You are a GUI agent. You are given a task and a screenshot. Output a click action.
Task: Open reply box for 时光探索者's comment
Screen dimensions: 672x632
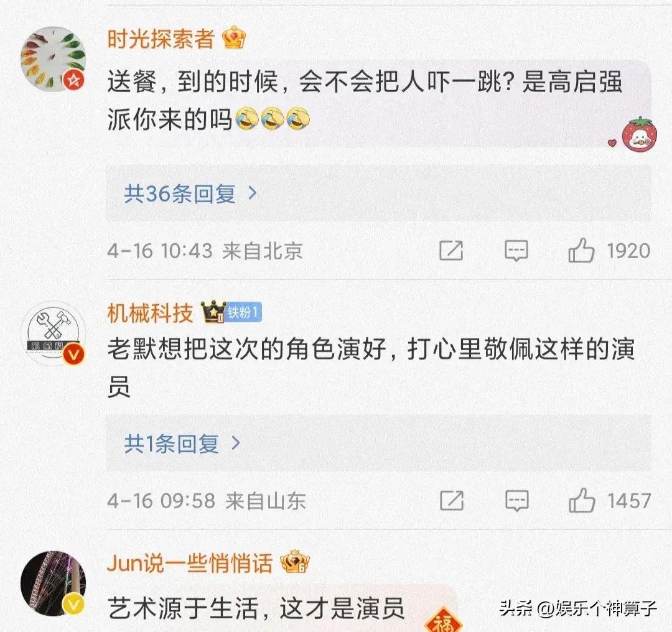tap(516, 251)
